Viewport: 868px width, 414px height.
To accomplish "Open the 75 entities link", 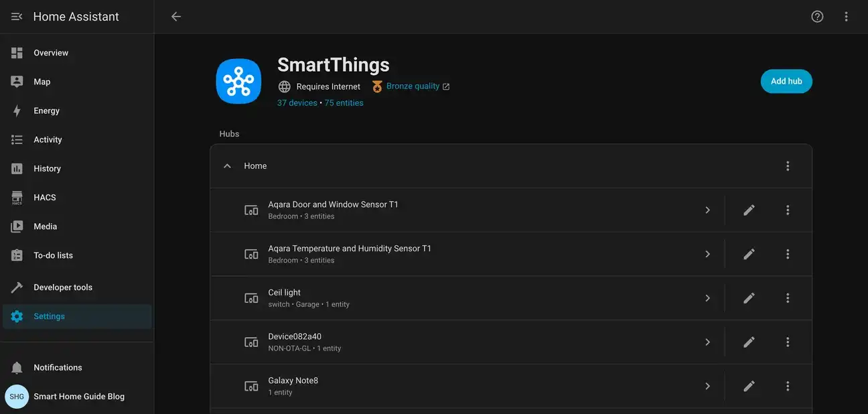I will point(344,102).
